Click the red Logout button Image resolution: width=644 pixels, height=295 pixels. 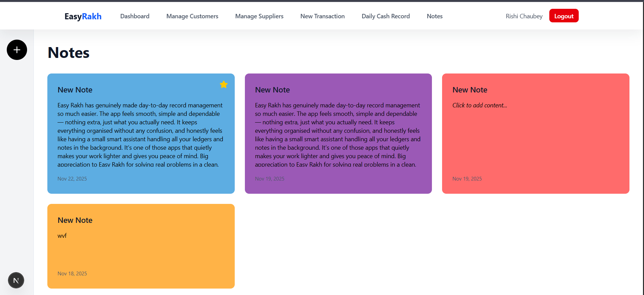pyautogui.click(x=564, y=16)
